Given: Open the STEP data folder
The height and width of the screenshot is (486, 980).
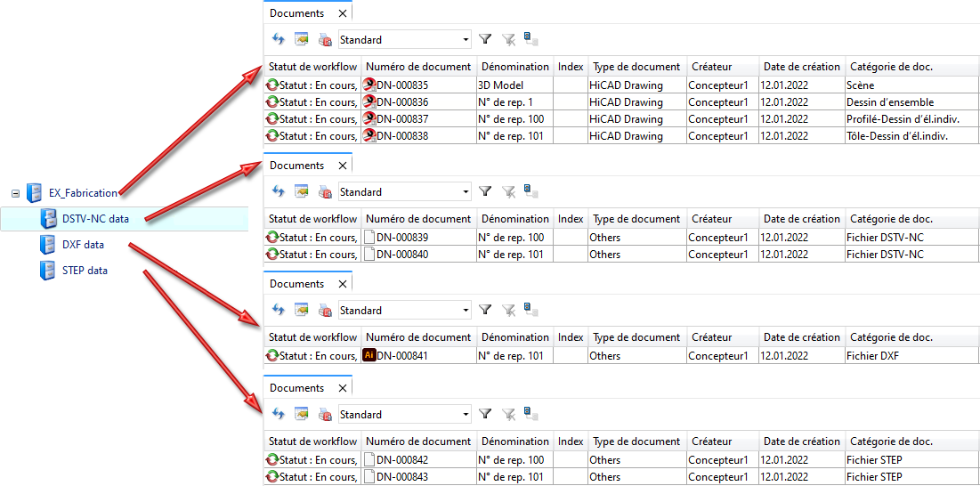Looking at the screenshot, I should tap(85, 271).
